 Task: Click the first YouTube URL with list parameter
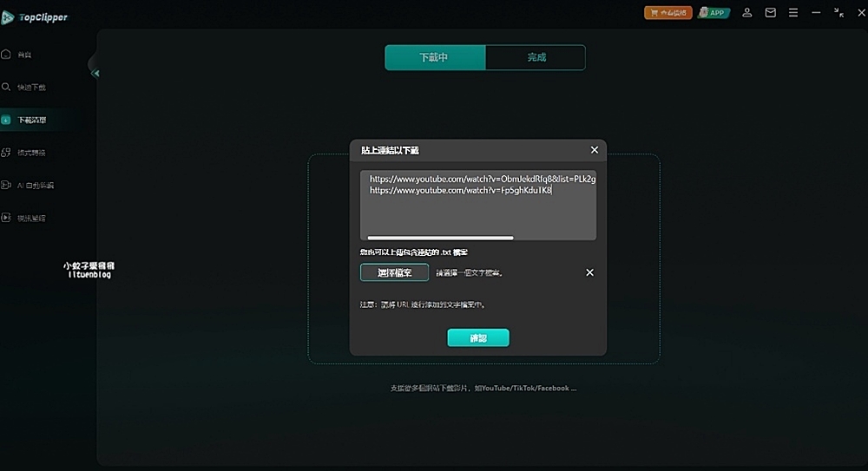[x=483, y=179]
